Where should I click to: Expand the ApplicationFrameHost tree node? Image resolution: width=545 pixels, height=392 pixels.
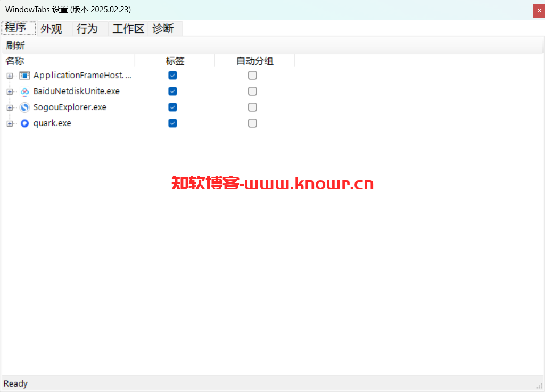tap(10, 76)
